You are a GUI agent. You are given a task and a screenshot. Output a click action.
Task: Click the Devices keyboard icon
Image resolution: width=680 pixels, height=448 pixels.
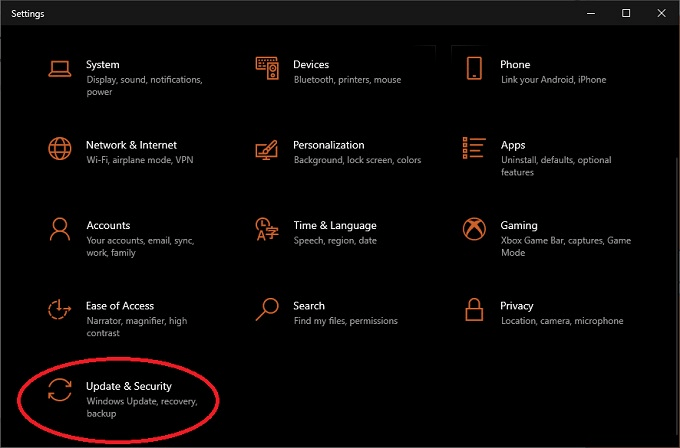266,69
